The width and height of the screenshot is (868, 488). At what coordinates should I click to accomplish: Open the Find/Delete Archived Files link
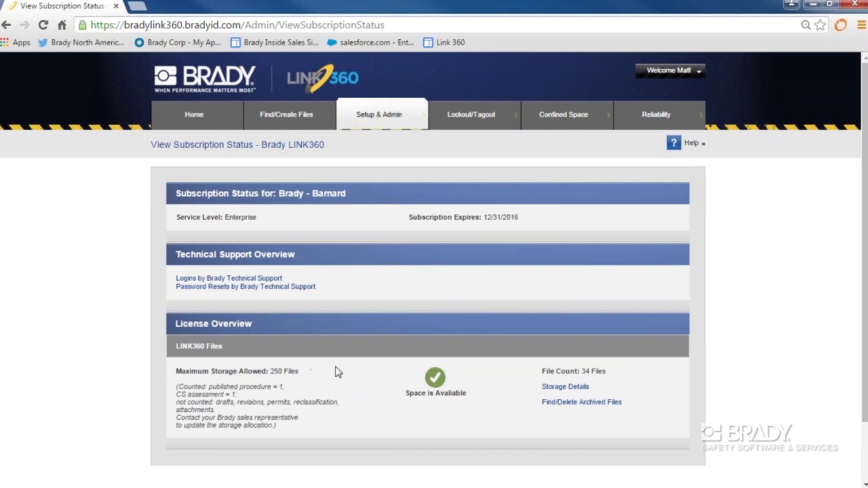point(581,402)
